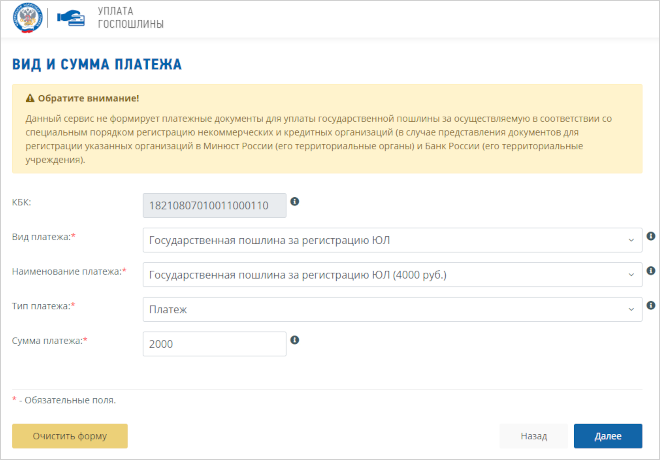
Task: Click the payment card icon in header
Action: point(70,17)
